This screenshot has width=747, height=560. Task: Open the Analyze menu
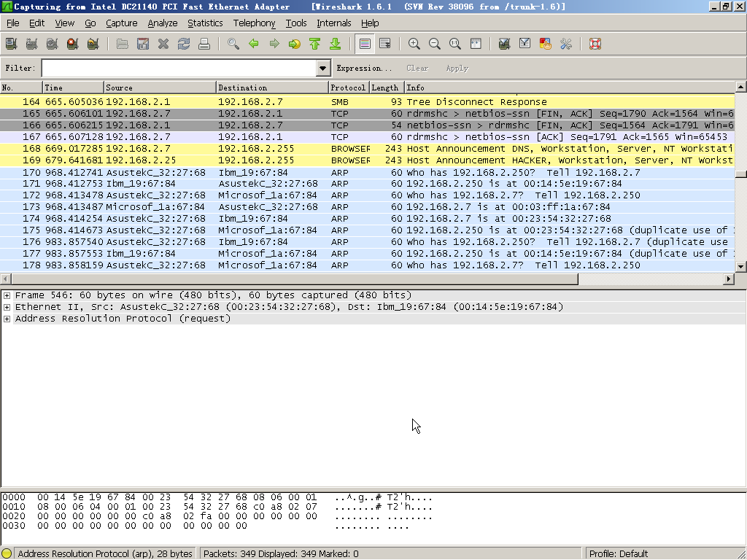(163, 23)
